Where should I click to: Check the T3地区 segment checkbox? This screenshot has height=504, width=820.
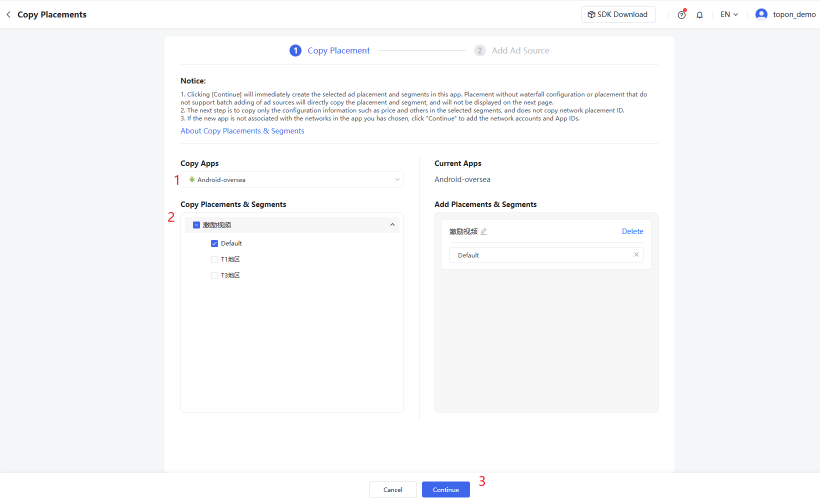214,275
